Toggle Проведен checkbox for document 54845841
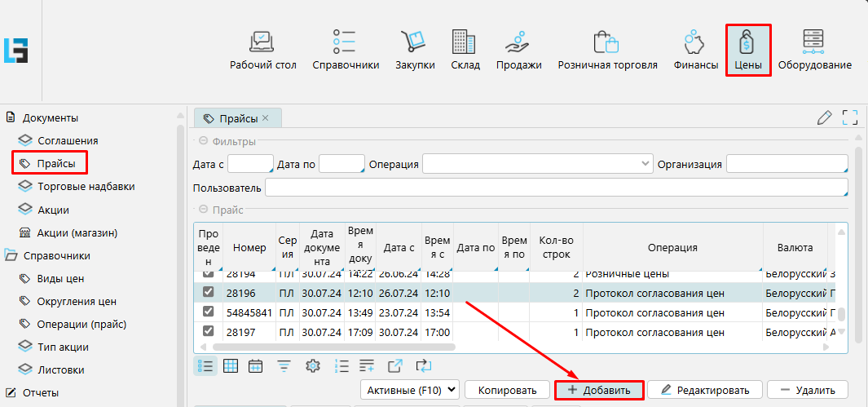The height and width of the screenshot is (407, 868). 208,312
